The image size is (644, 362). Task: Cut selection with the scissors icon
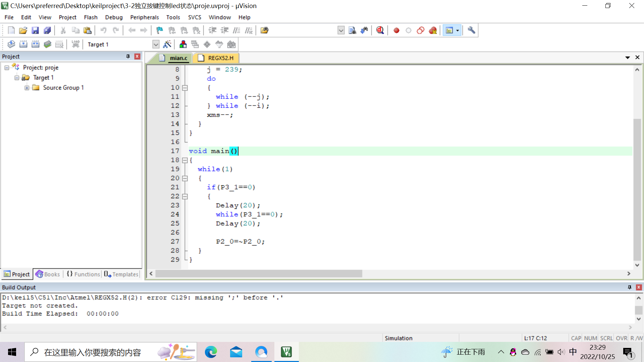click(63, 31)
